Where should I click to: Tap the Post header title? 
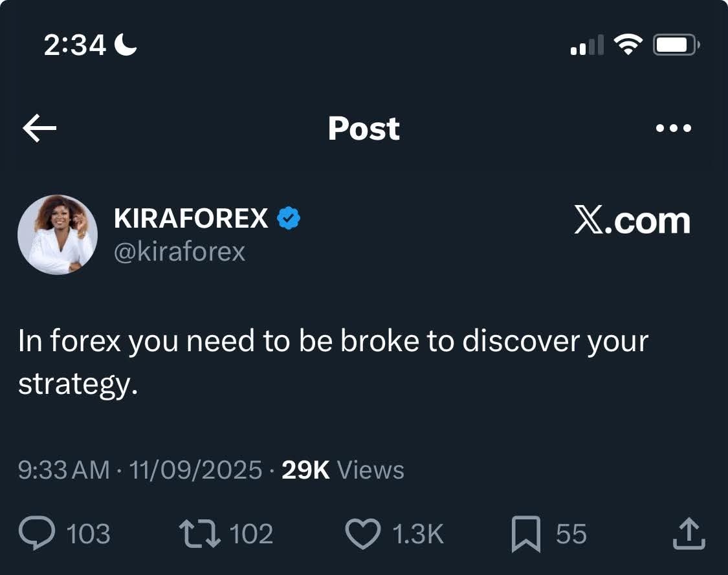point(364,128)
